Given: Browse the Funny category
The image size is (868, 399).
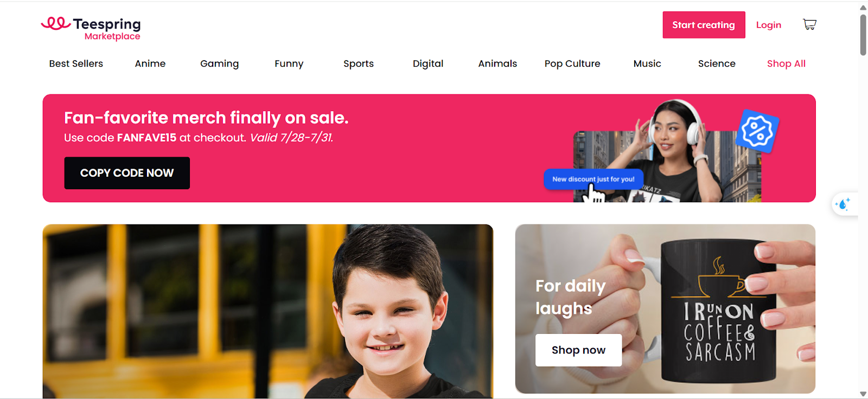Looking at the screenshot, I should pyautogui.click(x=289, y=63).
